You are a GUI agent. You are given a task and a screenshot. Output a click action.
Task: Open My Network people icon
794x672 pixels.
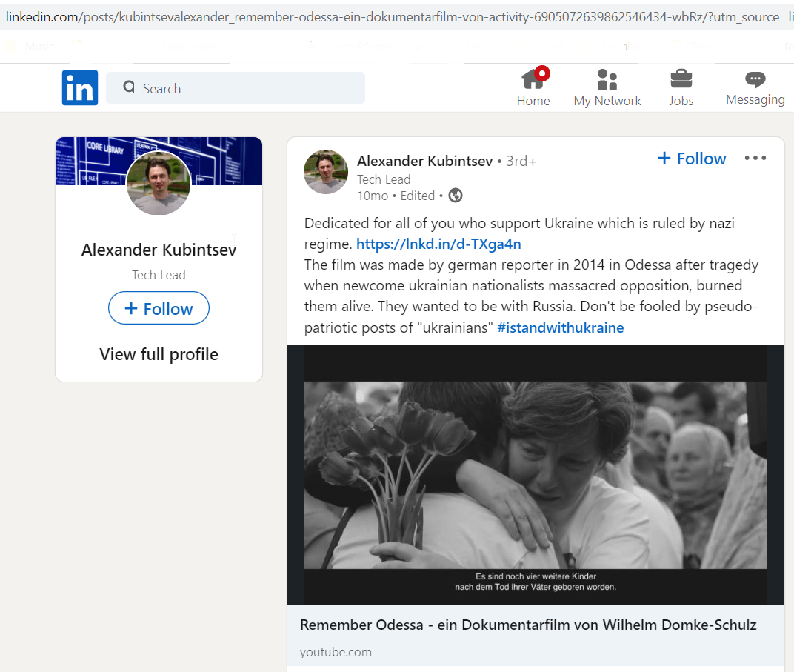pyautogui.click(x=607, y=79)
